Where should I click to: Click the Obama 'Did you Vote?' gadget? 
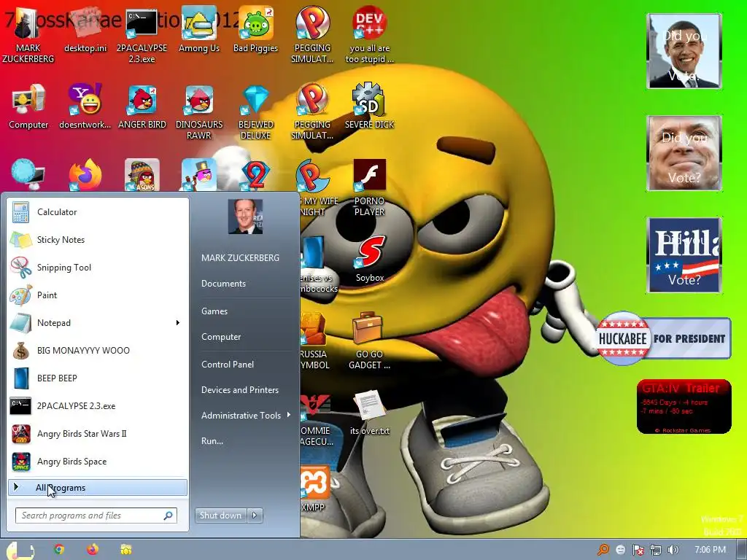(x=684, y=51)
